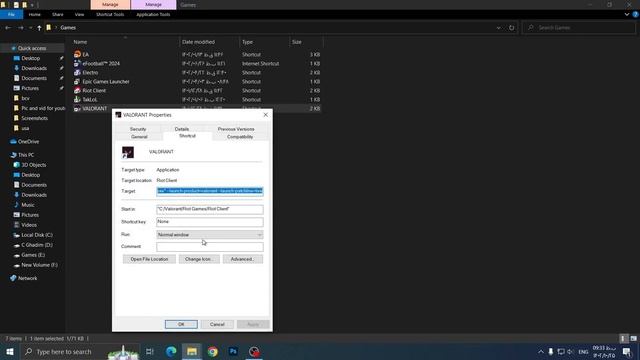Switch to the Security tab
Image resolution: width=640 pixels, height=360 pixels.
(138, 129)
